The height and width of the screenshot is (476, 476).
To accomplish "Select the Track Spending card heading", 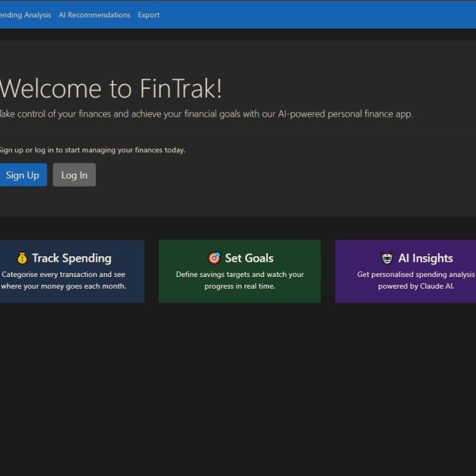I will click(x=71, y=259).
